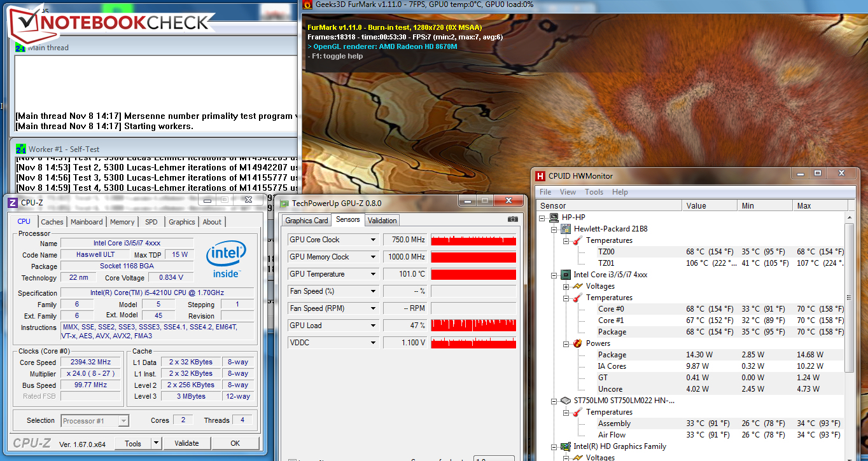Click the FurMark title bar icon

coord(307,4)
